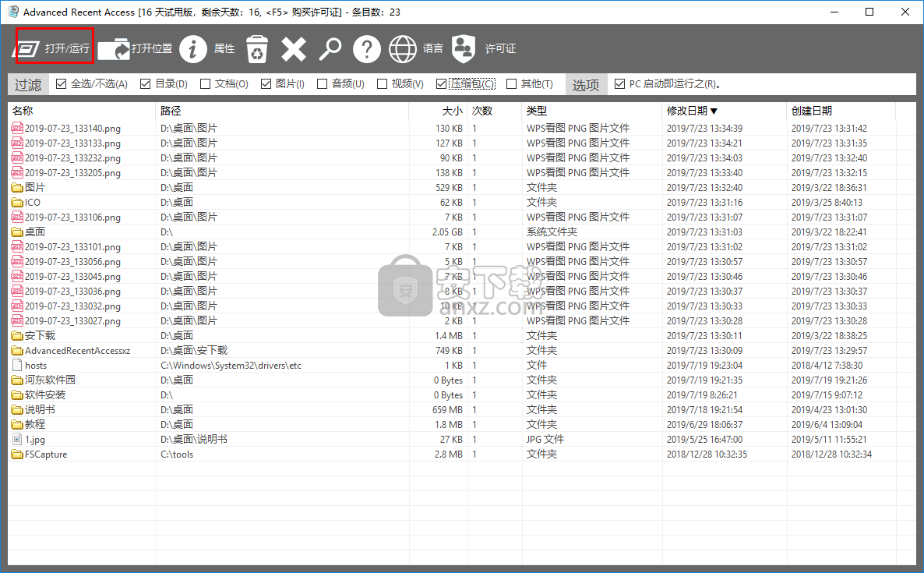Click PNG icon of 2019-07-23_133232.png
Viewport: 924px width, 573px height.
(x=17, y=157)
